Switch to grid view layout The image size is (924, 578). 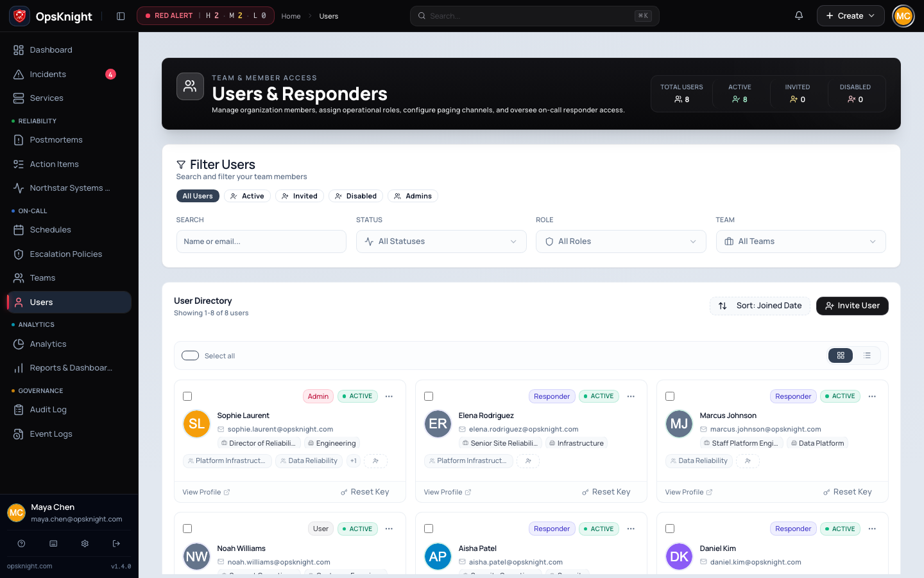[841, 355]
